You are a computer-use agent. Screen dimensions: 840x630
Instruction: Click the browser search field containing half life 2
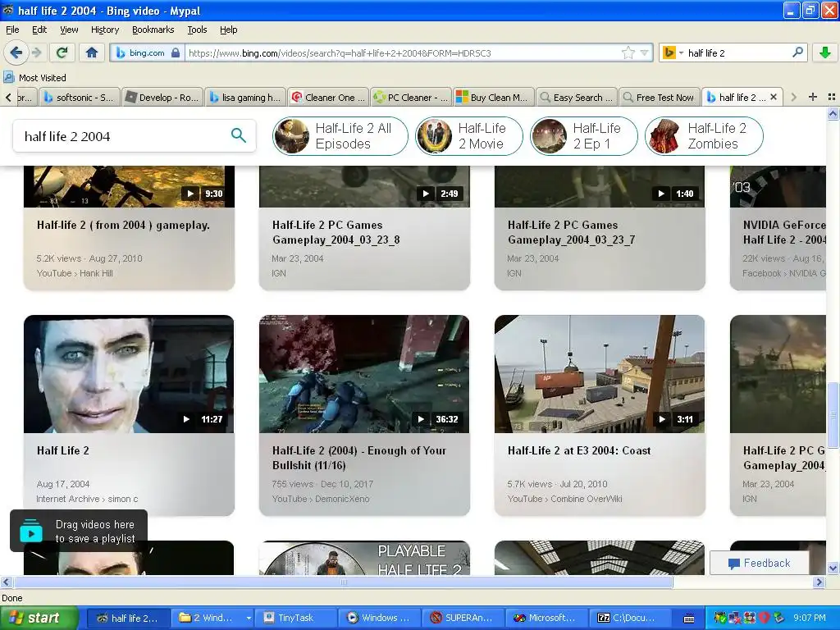click(737, 52)
